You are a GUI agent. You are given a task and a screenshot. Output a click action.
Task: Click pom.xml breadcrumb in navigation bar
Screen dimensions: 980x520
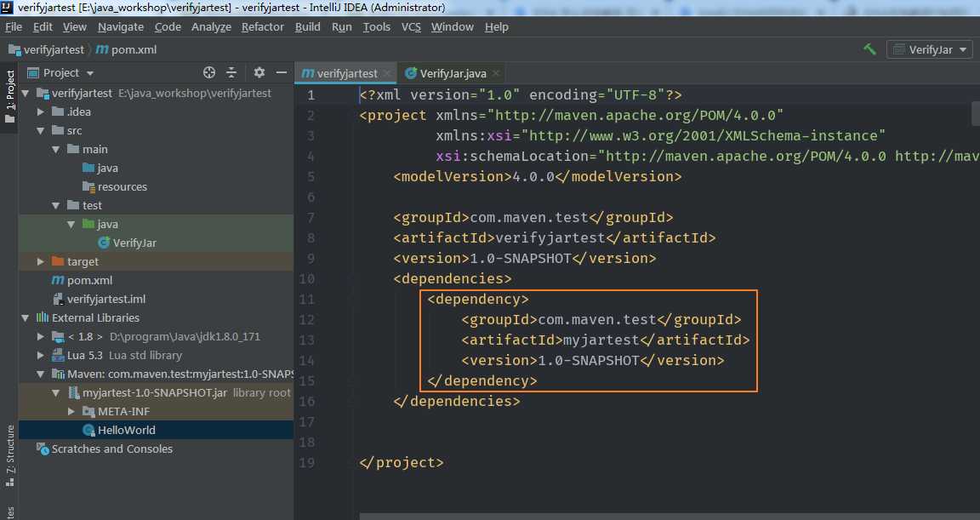tap(126, 49)
